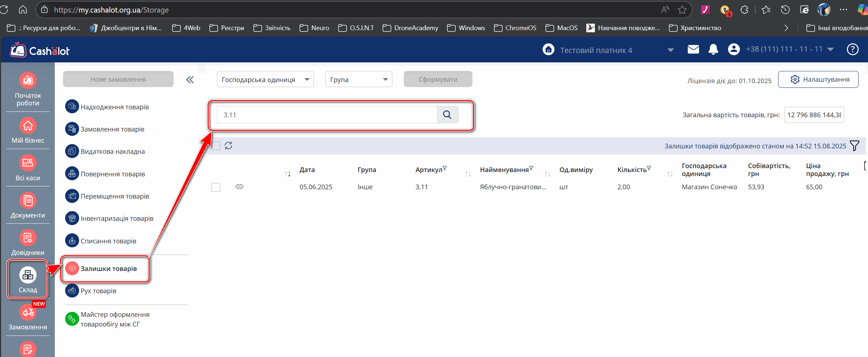Image resolution: width=868 pixels, height=357 pixels.
Task: Toggle the select-all checkbox in table header
Action: 216,146
